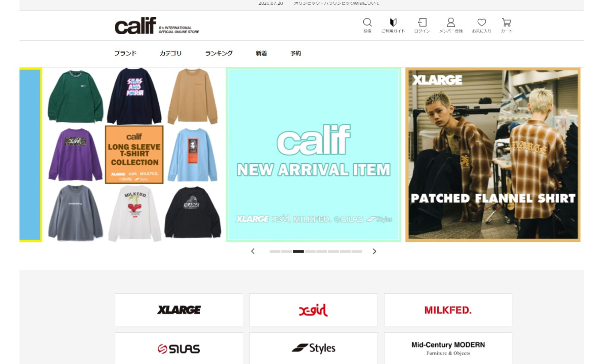Open the SILAS brand logo tile
This screenshot has height=364, width=599.
click(x=179, y=349)
